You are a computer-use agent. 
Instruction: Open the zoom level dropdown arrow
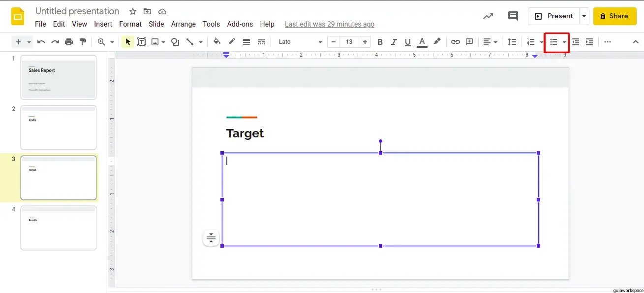click(x=112, y=42)
